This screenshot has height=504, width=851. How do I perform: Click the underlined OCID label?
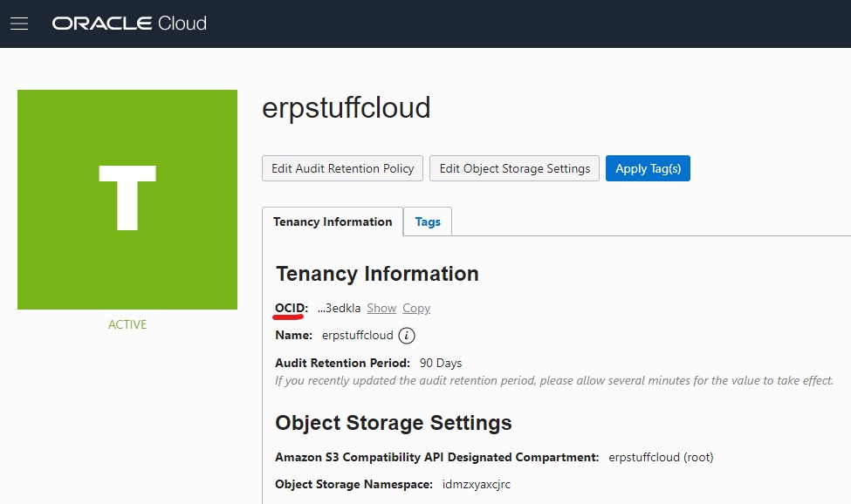pyautogui.click(x=292, y=309)
